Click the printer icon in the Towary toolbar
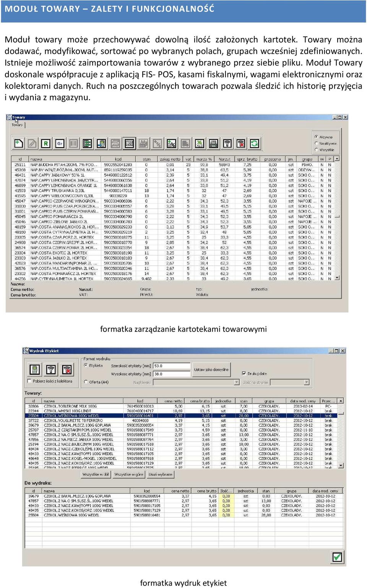367x588 pixels. click(x=213, y=144)
